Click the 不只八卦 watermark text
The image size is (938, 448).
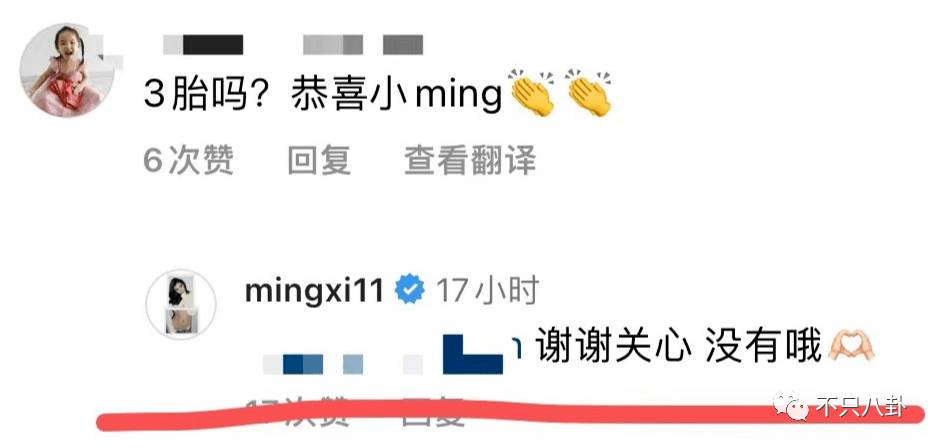861,407
